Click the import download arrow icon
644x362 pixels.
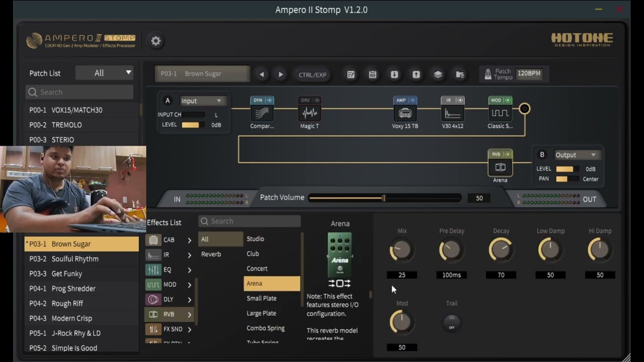pos(394,74)
